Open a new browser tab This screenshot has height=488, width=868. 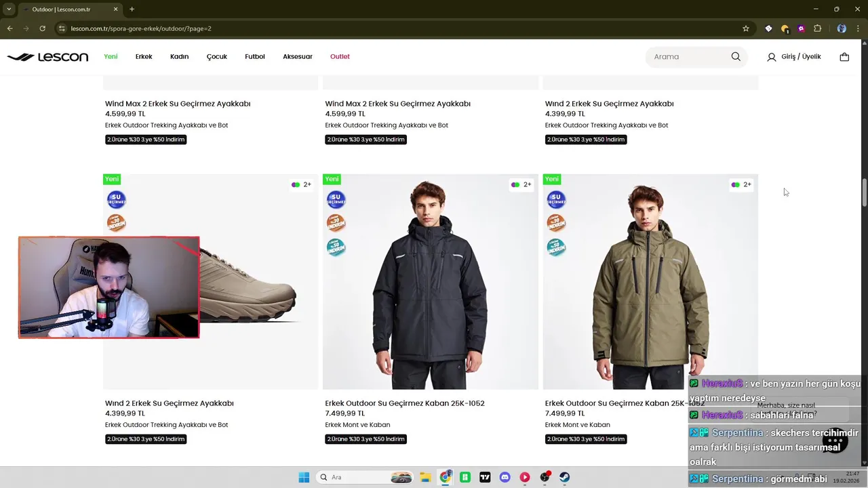pos(132,9)
